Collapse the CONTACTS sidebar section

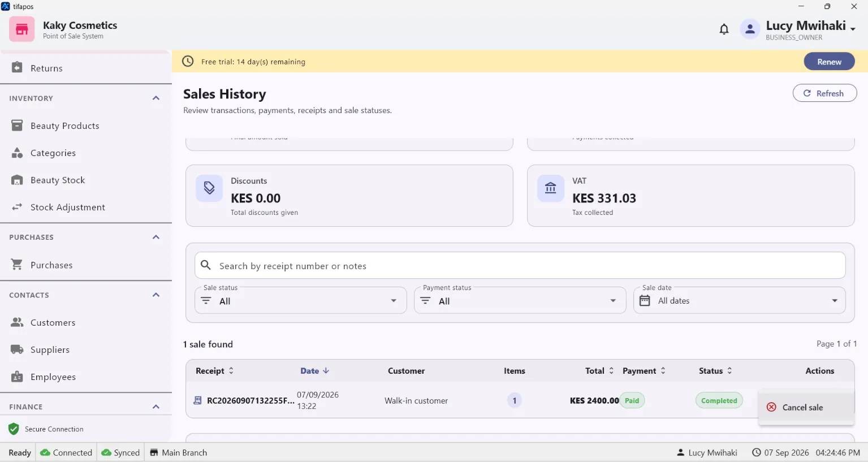click(156, 295)
